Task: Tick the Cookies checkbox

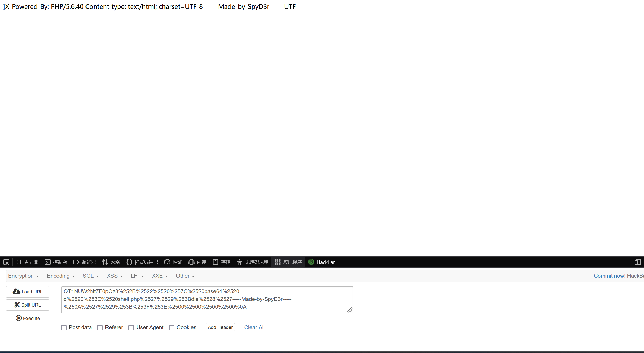Action: (x=171, y=328)
